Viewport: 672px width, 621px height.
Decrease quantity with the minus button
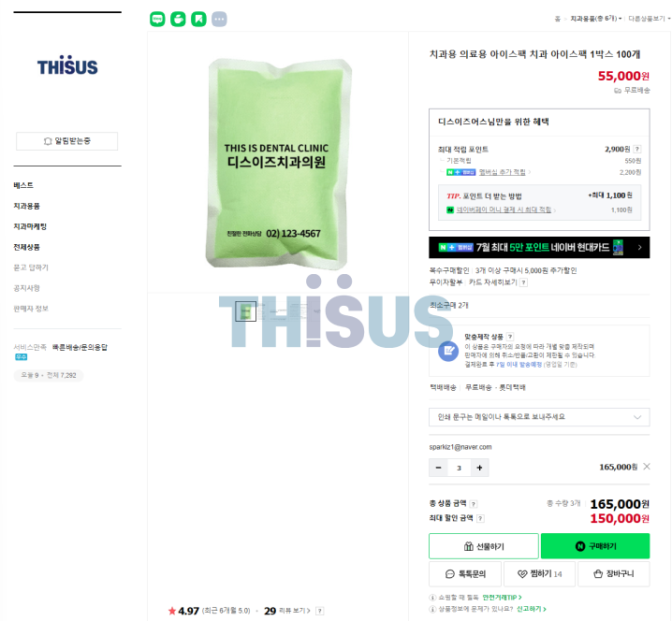pyautogui.click(x=438, y=468)
